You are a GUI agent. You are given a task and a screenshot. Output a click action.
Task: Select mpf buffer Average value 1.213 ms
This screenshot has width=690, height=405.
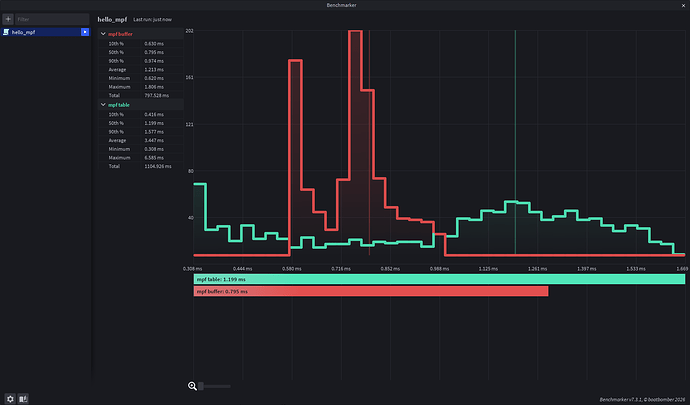(154, 70)
